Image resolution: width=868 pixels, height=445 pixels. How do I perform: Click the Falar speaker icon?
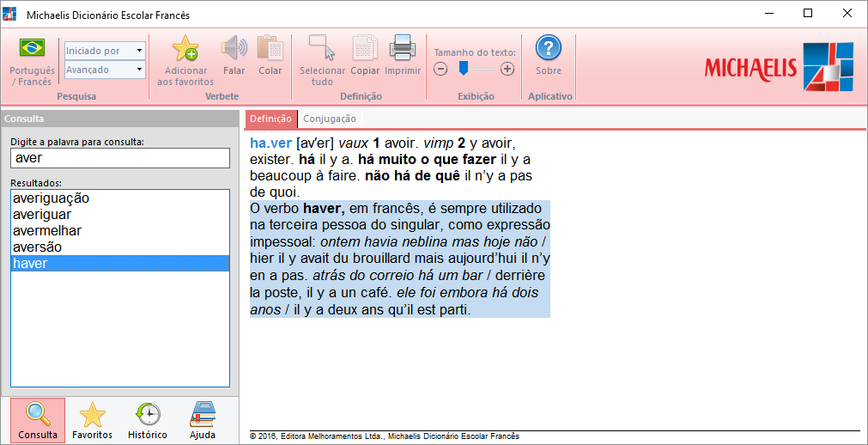(x=234, y=47)
